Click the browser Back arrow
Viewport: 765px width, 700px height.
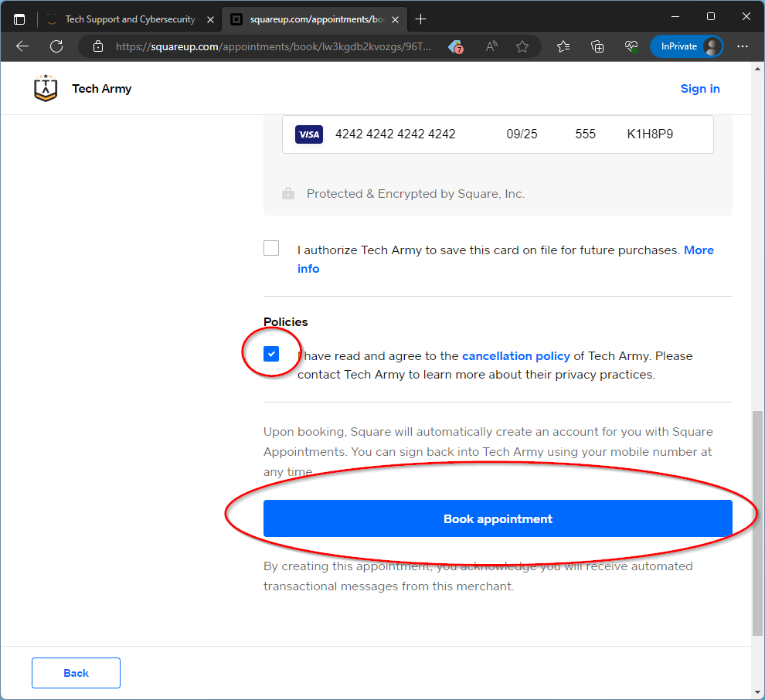point(22,46)
